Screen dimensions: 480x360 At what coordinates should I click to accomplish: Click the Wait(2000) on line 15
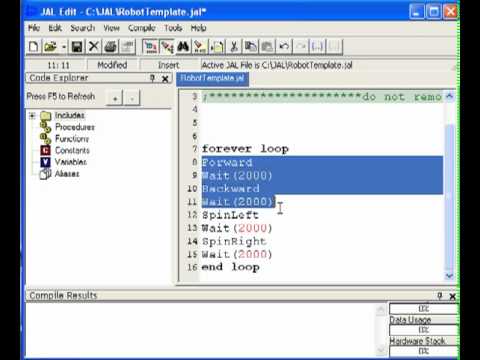(237, 254)
